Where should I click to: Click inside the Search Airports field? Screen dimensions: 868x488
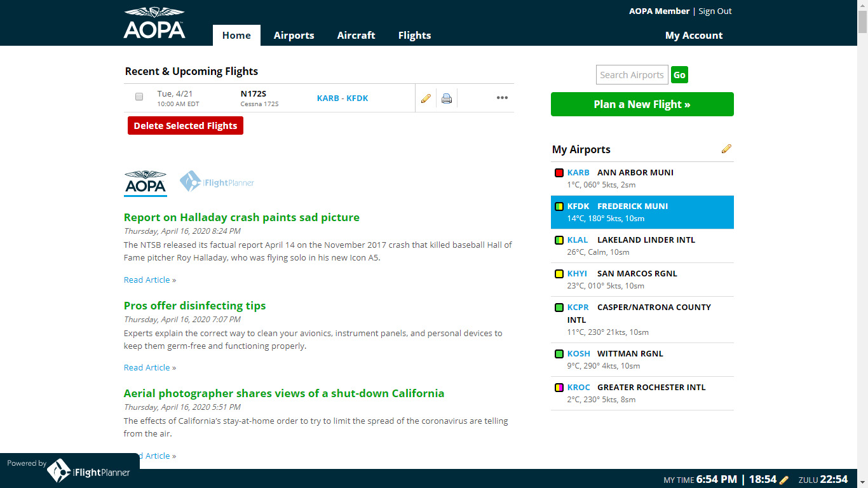click(632, 74)
